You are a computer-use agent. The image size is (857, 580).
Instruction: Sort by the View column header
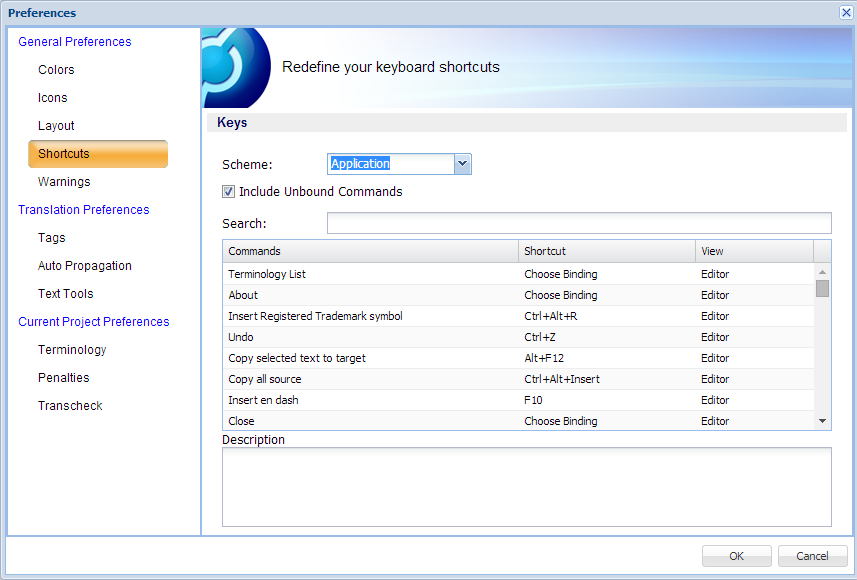tap(754, 251)
